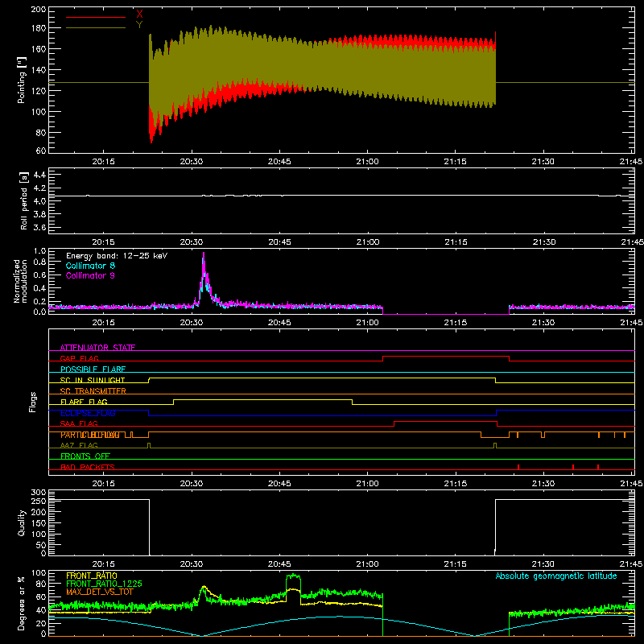The width and height of the screenshot is (644, 644).
Task: Click the FRONTS_OFF label
Action: pyautogui.click(x=85, y=456)
